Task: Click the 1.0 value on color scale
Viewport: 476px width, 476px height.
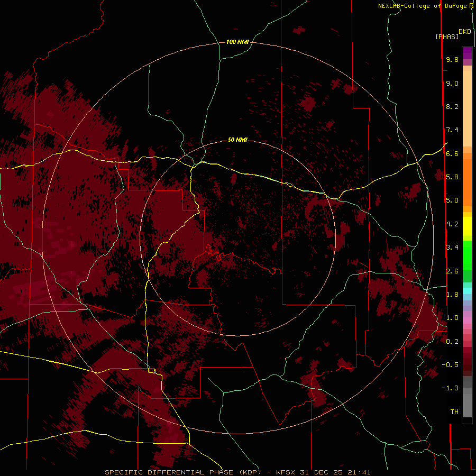Action: [x=452, y=318]
